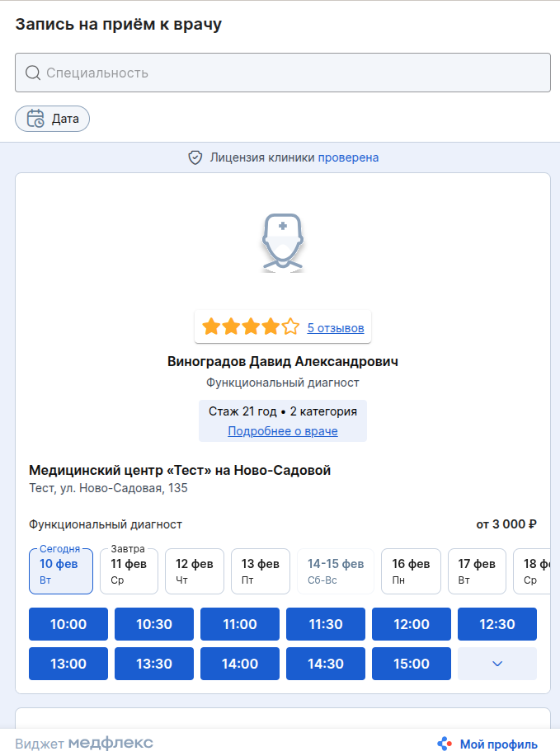The image size is (560, 756).
Task: Open the 'проверена' license link
Action: click(348, 157)
